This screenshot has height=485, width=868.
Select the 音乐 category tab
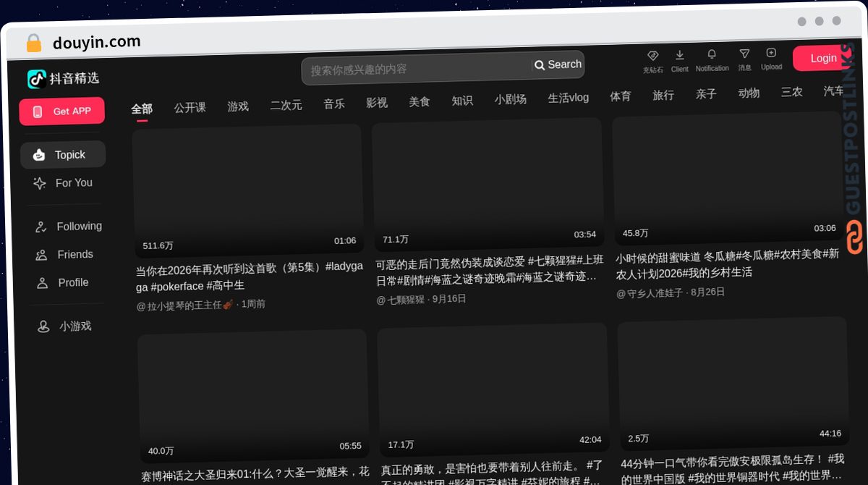click(334, 104)
